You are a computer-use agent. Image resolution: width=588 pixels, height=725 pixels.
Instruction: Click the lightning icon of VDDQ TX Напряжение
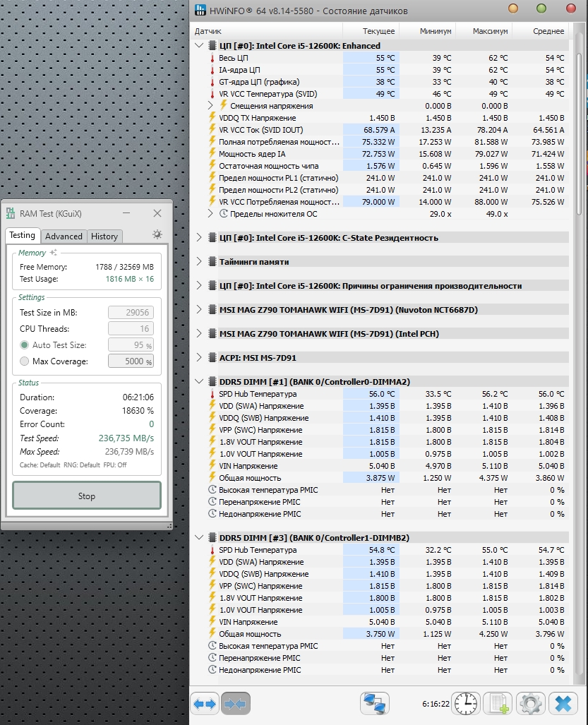click(x=212, y=117)
